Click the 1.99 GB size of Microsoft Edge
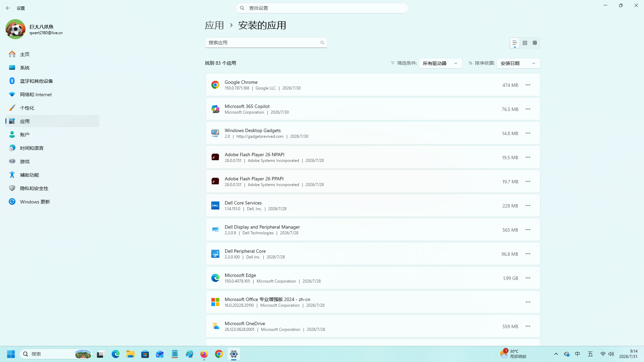Screen dimensions: 644x362 tap(511, 278)
